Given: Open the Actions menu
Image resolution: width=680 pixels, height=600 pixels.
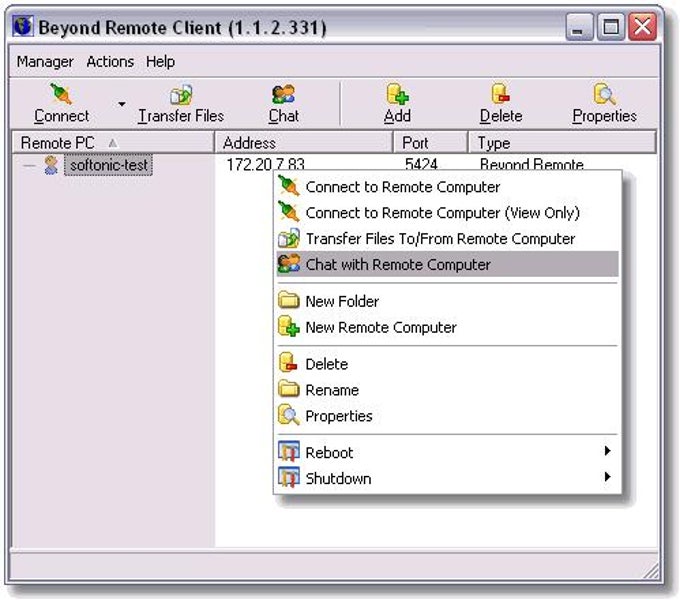Looking at the screenshot, I should pos(110,62).
